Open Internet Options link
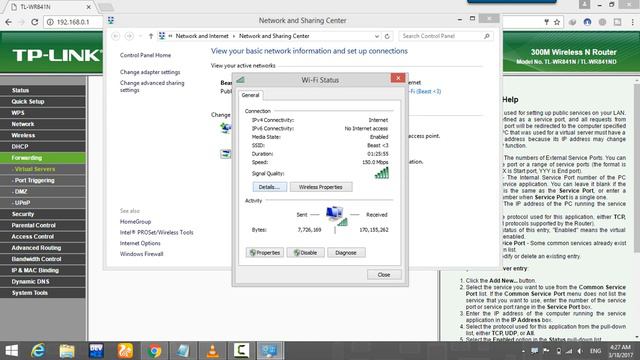640x360 pixels. coord(140,243)
